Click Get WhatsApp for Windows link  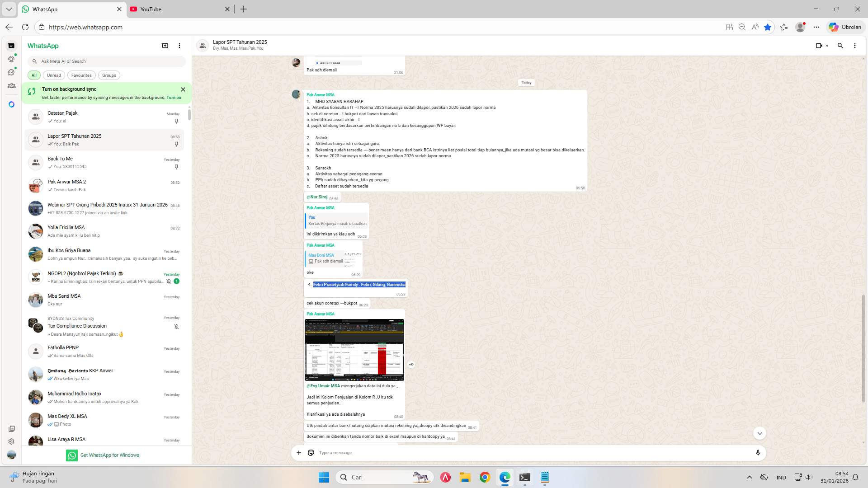pyautogui.click(x=110, y=455)
